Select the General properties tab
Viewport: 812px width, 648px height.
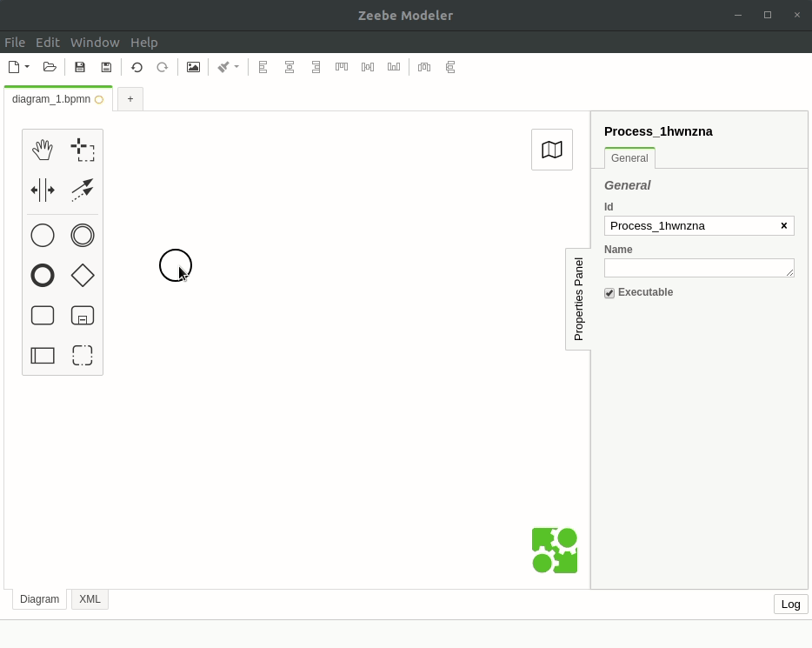[629, 158]
